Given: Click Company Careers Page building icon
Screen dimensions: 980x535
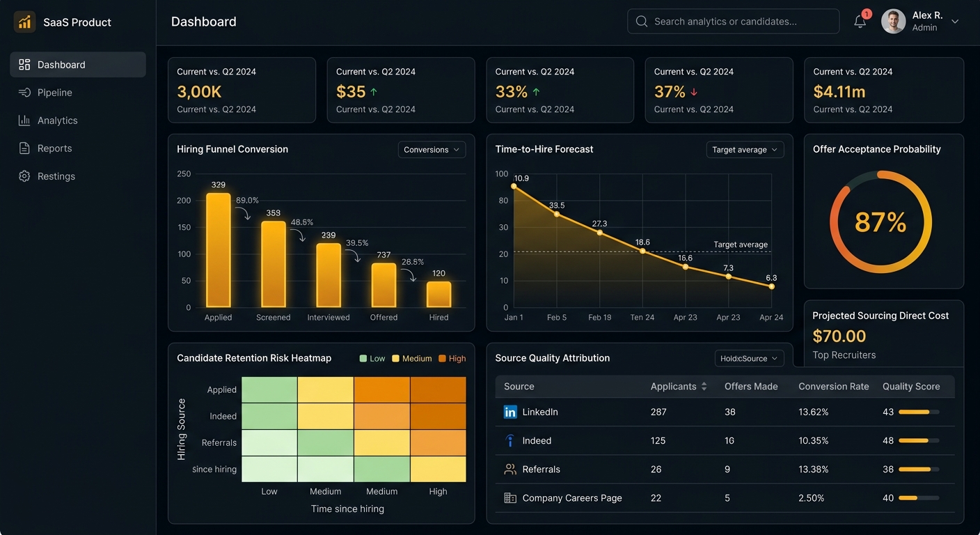Looking at the screenshot, I should coord(510,498).
